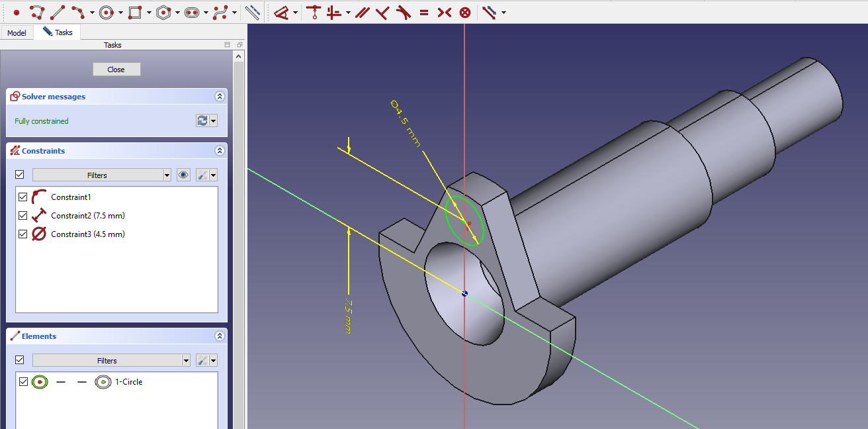
Task: Click the Close button
Action: tap(116, 70)
